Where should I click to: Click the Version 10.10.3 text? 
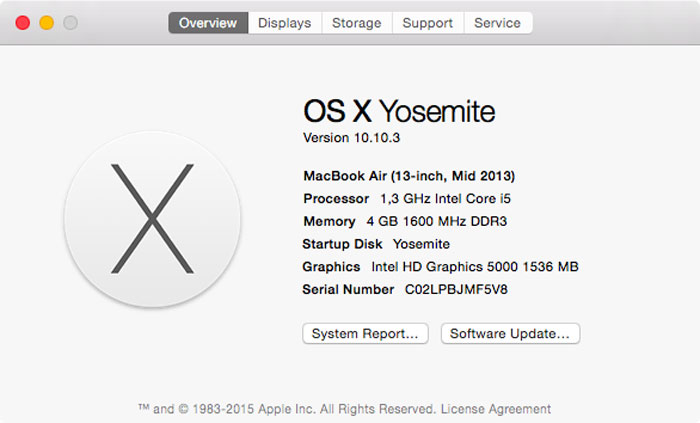click(x=351, y=137)
